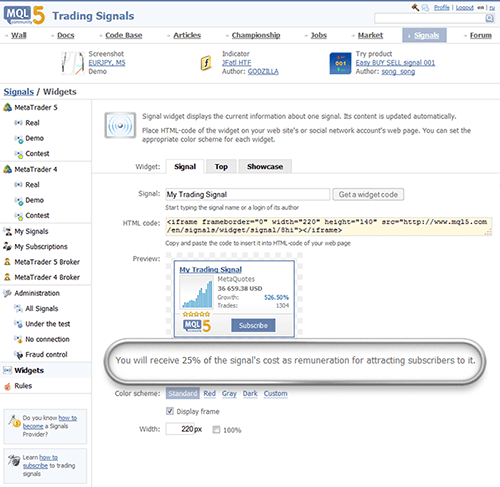Image resolution: width=500 pixels, height=487 pixels.
Task: Open All Signals under Administration
Action: pos(42,309)
